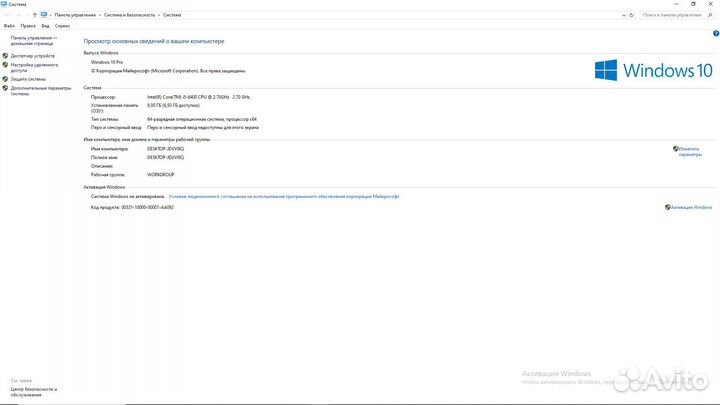This screenshot has width=720, height=405.
Task: Click the computer icon in address bar
Action: pos(44,15)
